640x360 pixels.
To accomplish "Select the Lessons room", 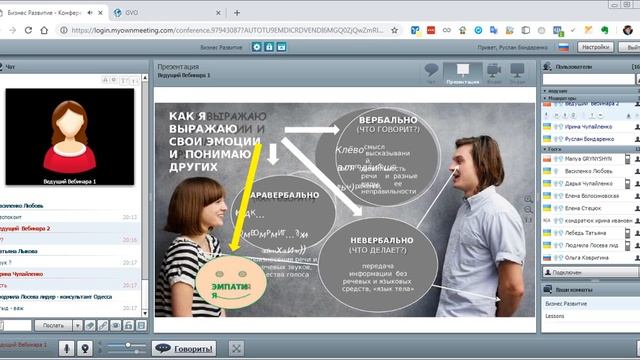I will click(555, 316).
